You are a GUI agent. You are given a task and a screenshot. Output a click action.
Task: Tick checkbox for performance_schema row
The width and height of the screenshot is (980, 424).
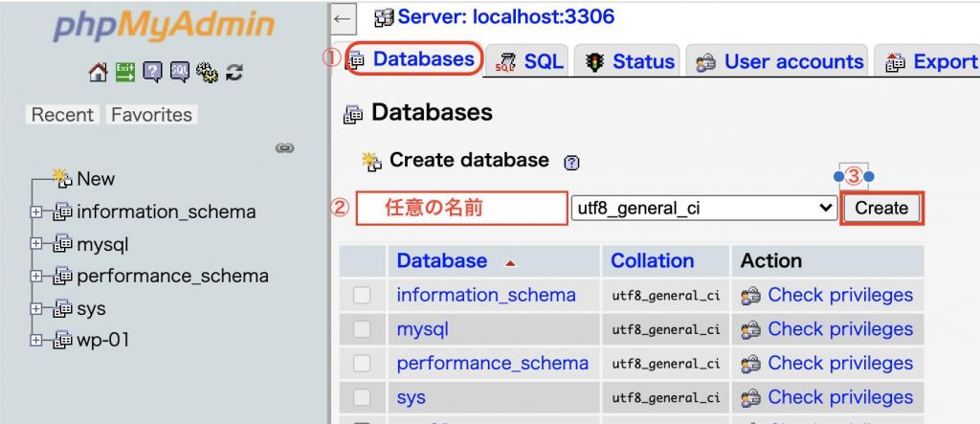[362, 364]
